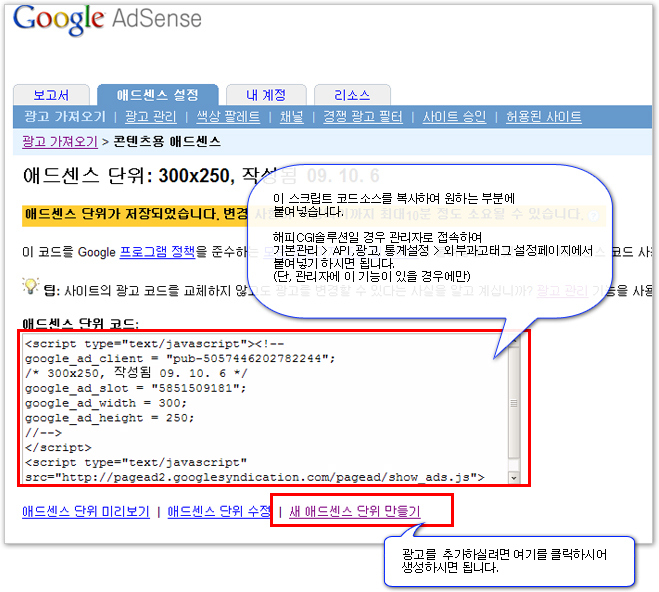Click the Google AdSense logo
This screenshot has height=592, width=659.
108,19
